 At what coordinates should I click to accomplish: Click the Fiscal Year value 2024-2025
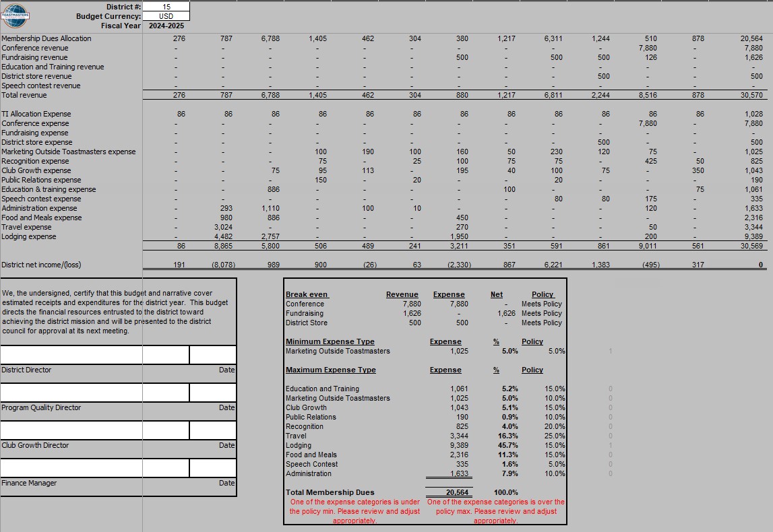click(x=166, y=26)
